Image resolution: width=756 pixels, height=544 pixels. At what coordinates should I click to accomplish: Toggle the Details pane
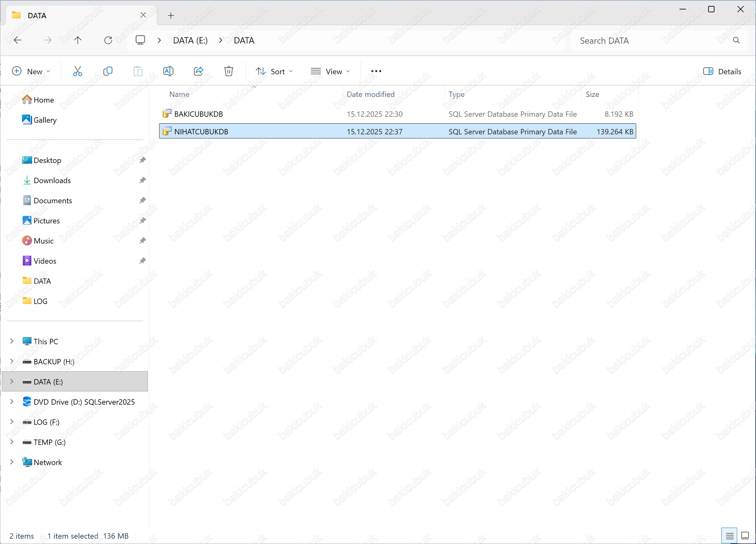coord(722,71)
